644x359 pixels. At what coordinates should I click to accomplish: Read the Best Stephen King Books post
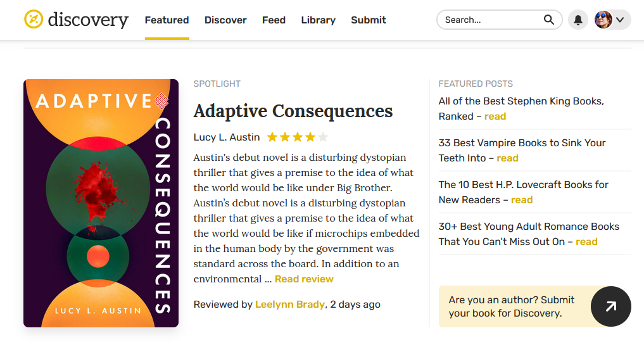pos(495,117)
